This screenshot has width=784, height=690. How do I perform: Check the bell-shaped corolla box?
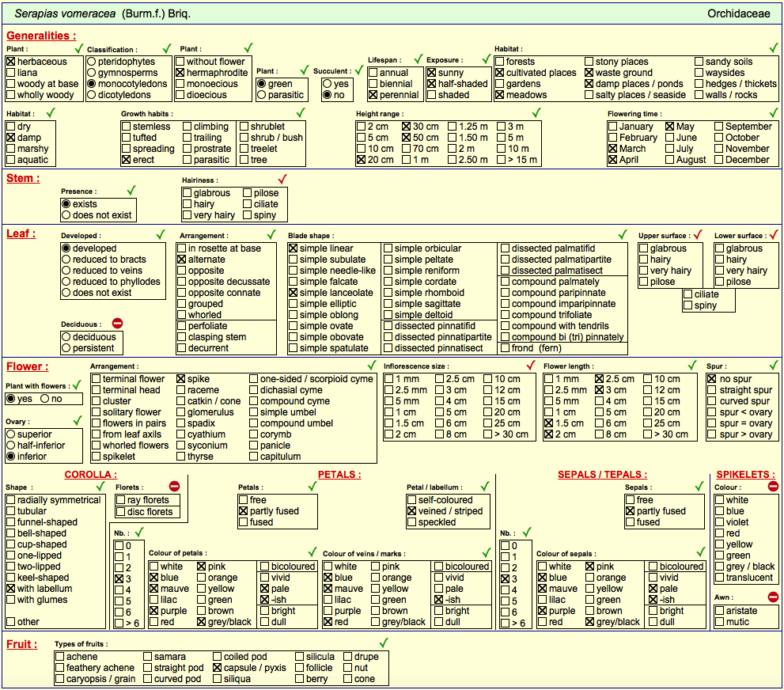tap(10, 533)
